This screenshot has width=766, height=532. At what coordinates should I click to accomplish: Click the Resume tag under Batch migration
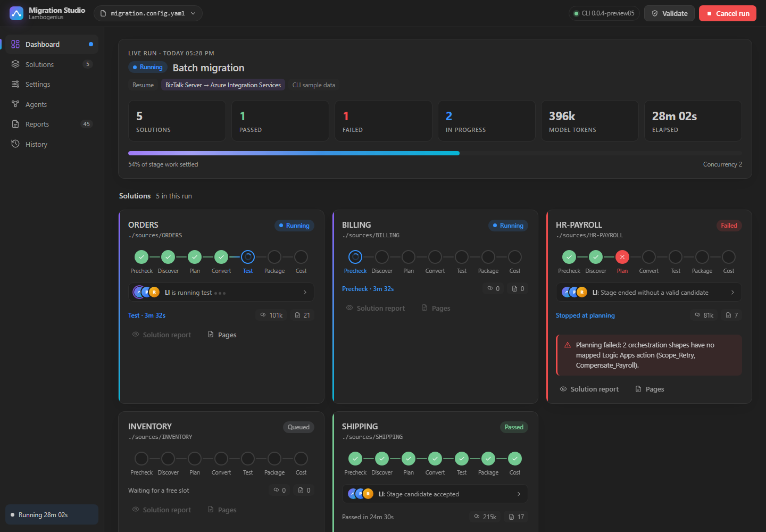pyautogui.click(x=143, y=85)
